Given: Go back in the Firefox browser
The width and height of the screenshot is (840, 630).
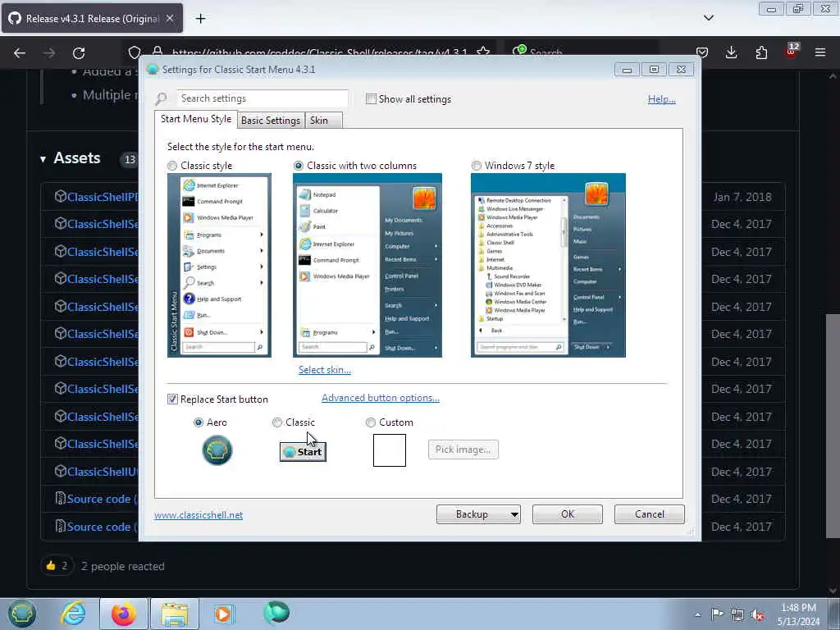Looking at the screenshot, I should tap(20, 53).
